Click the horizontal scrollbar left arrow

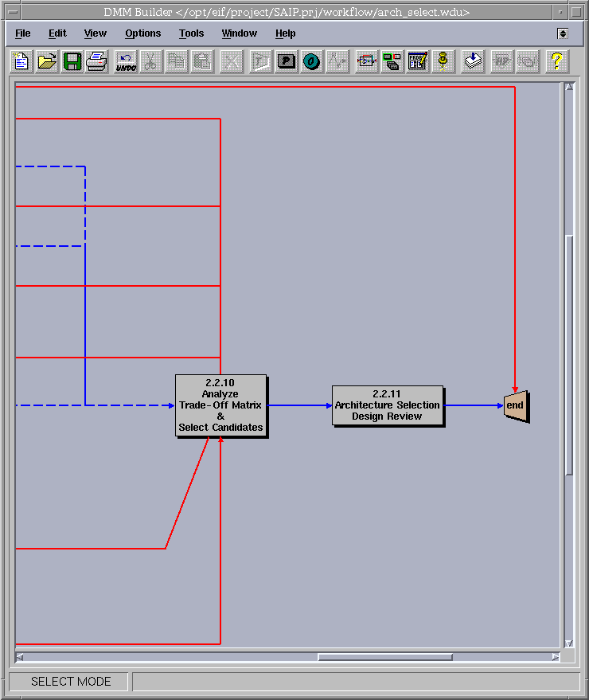pos(20,657)
